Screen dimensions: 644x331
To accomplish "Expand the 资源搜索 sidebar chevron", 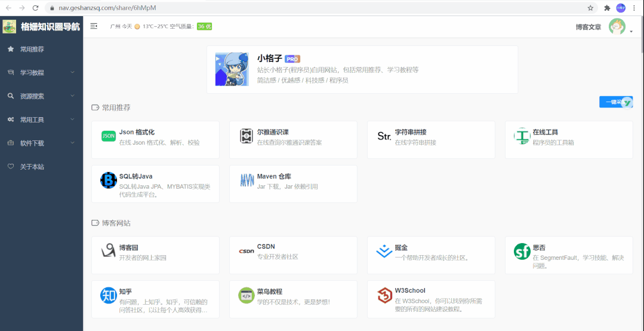I will coord(72,96).
